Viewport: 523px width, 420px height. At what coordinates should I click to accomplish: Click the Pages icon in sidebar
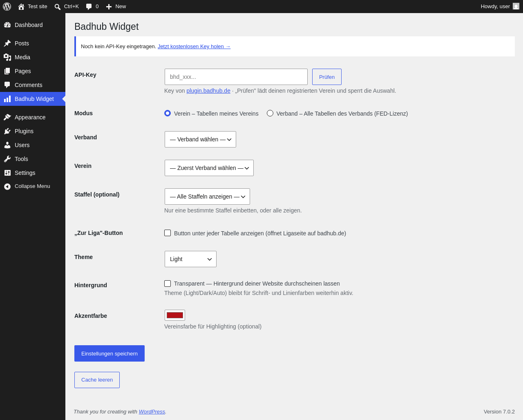(x=7, y=71)
